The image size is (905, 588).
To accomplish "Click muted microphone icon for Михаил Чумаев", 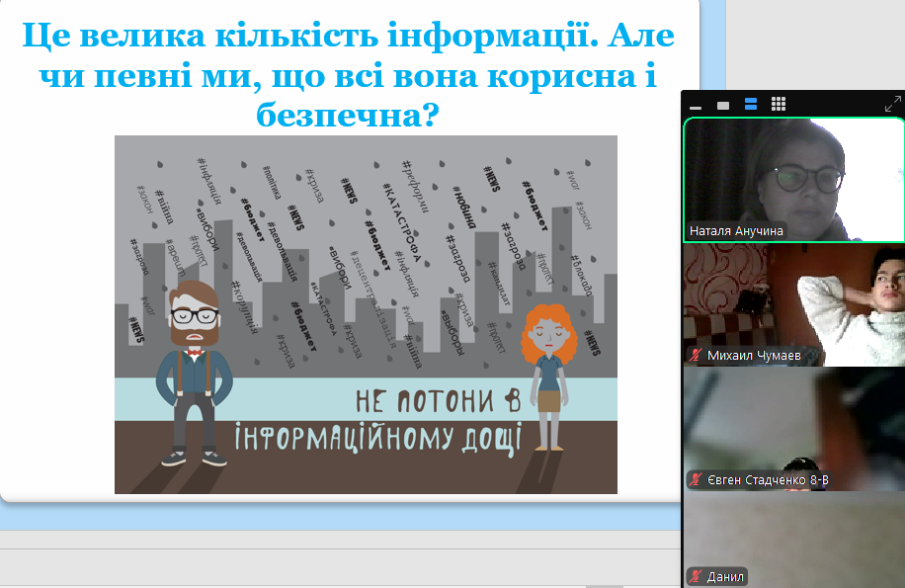I will [697, 355].
